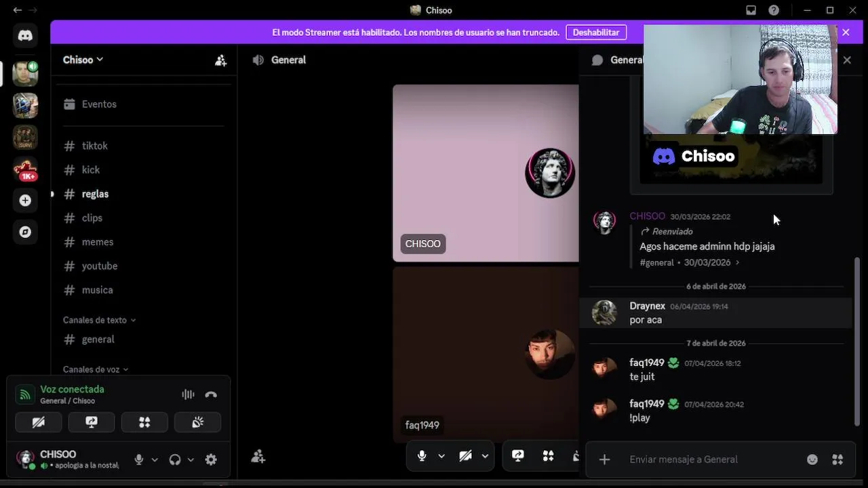The image size is (868, 488).
Task: Open input device options arrow in user panel
Action: (155, 460)
